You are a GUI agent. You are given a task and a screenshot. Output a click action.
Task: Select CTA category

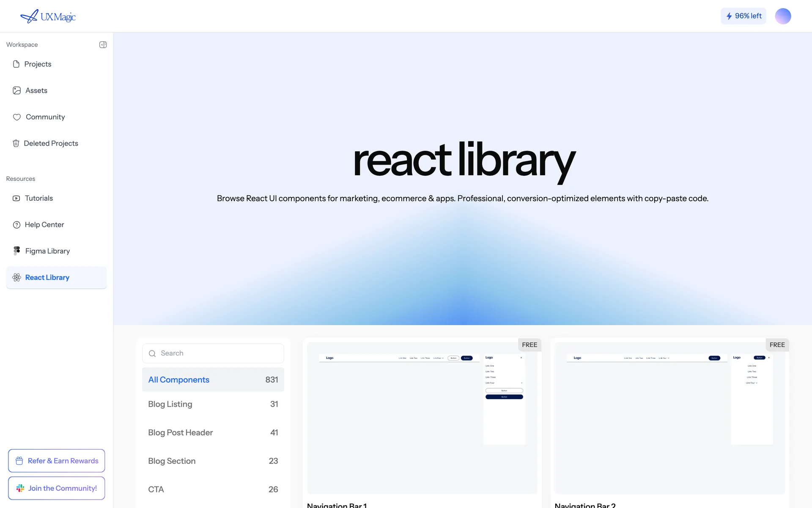(x=213, y=489)
